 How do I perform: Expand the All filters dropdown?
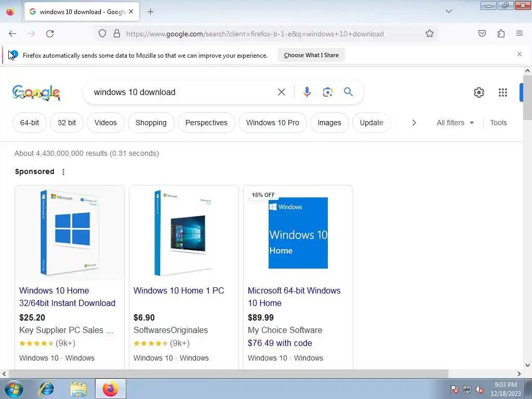click(455, 123)
